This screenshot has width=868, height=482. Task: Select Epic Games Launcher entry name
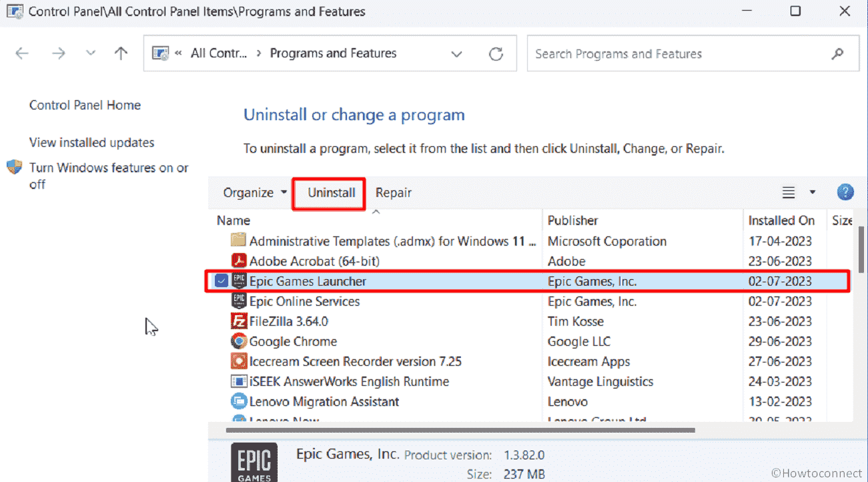point(308,281)
